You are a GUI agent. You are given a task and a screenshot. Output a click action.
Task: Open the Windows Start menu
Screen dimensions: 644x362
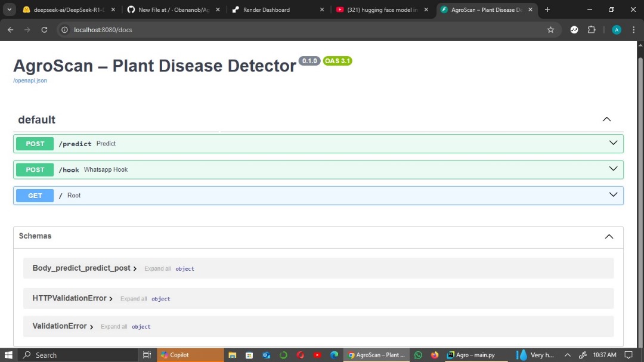click(8, 355)
